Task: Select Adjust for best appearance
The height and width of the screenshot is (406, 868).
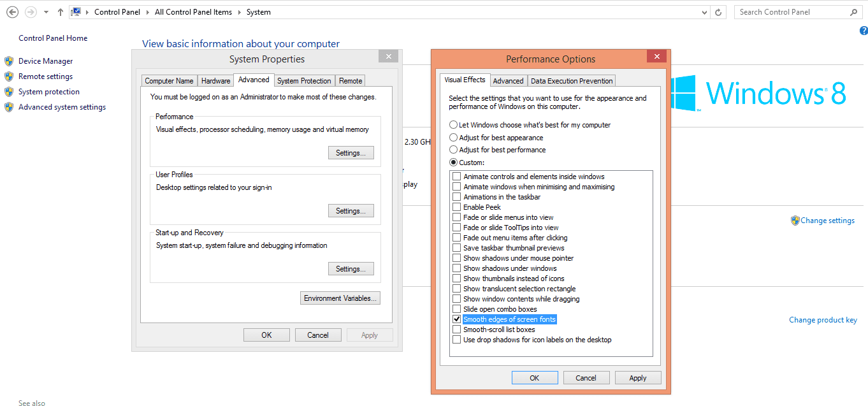Action: pos(454,138)
